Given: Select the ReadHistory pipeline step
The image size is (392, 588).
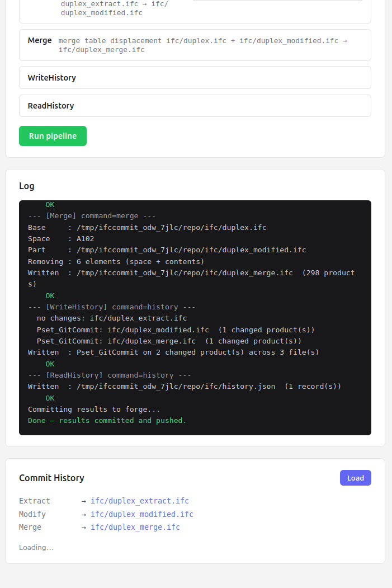Looking at the screenshot, I should coord(195,106).
